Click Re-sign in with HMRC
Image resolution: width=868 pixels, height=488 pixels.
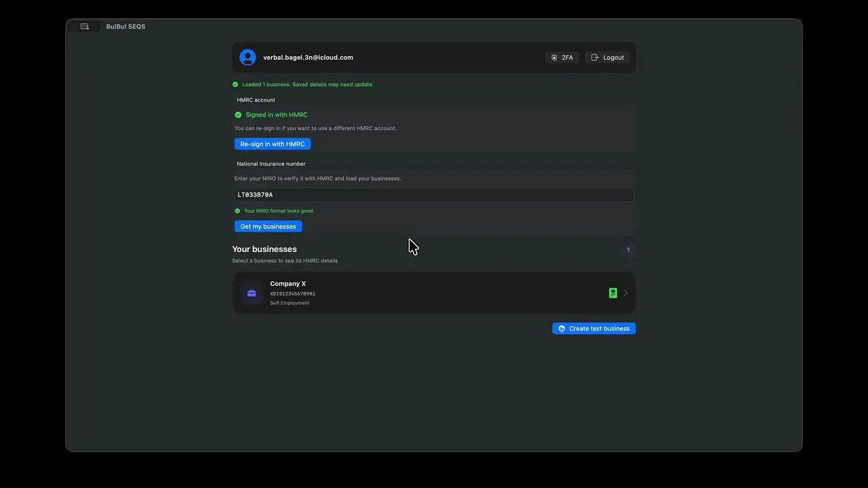273,144
